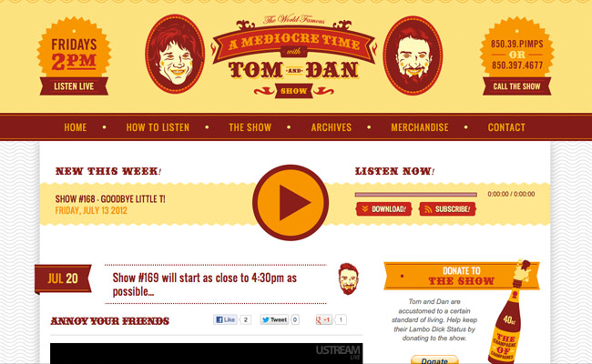Click the Fridays 2PM Listen Live badge
Image resolution: width=592 pixels, height=364 pixels.
pyautogui.click(x=74, y=56)
